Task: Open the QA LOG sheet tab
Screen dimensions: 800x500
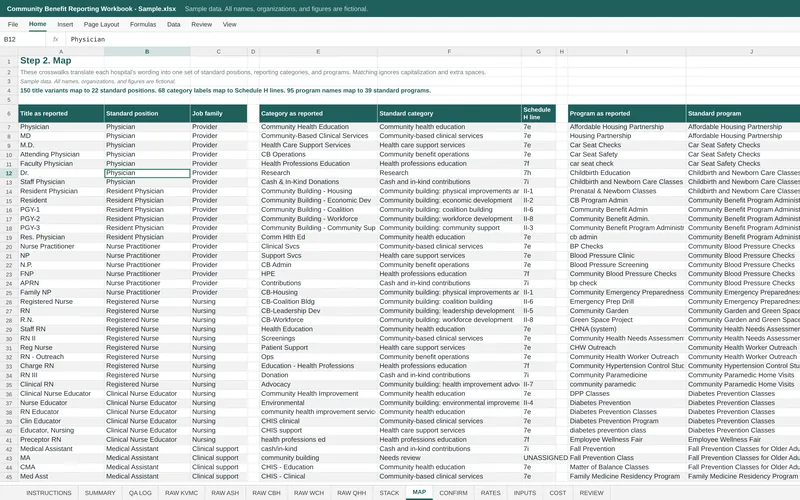Action: 140,493
